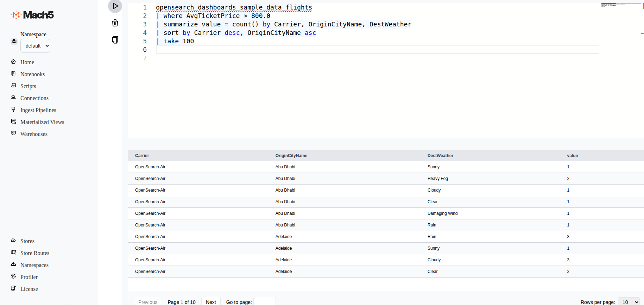Screen dimensions: 644x305
Task: Click the Profiler icon
Action: pos(13,276)
